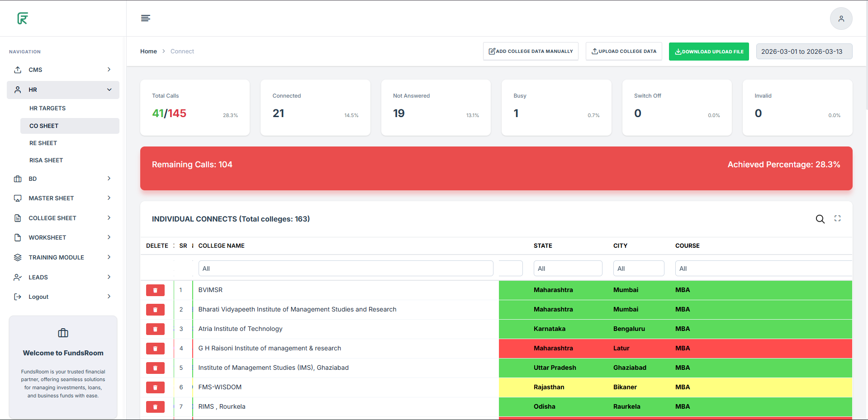Expand the COLLEGE SHEET menu chevron

(109, 218)
